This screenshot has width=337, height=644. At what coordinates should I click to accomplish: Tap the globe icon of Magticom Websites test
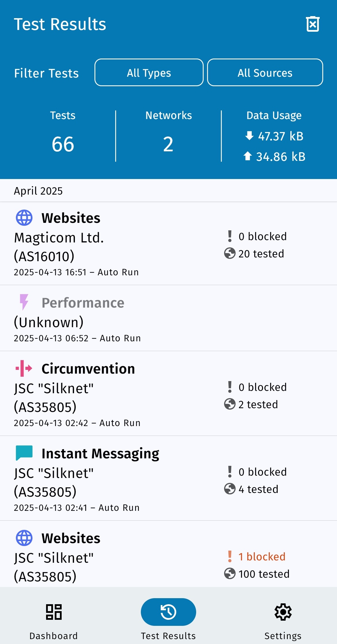coord(24,218)
